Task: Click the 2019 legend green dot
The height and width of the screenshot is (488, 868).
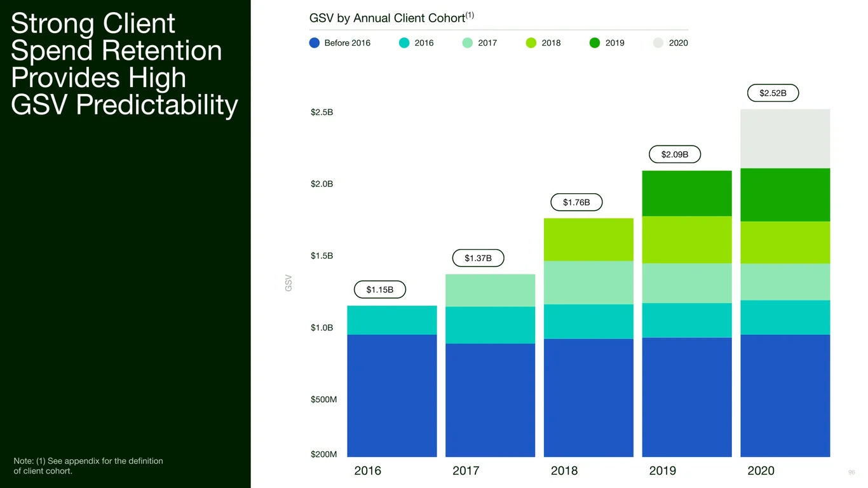Action: (595, 43)
